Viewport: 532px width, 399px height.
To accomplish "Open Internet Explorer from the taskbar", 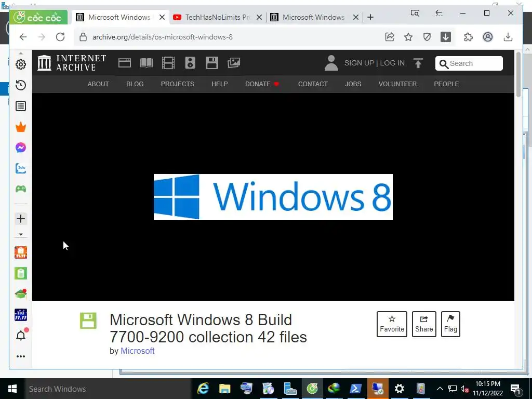I will click(x=203, y=389).
